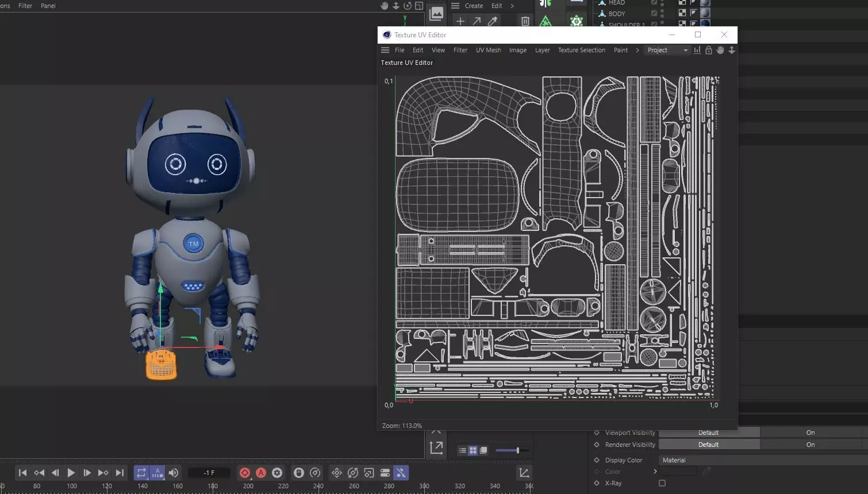Select the eyedropper icon in material manager
Image resolution: width=868 pixels, height=494 pixels.
(x=493, y=21)
